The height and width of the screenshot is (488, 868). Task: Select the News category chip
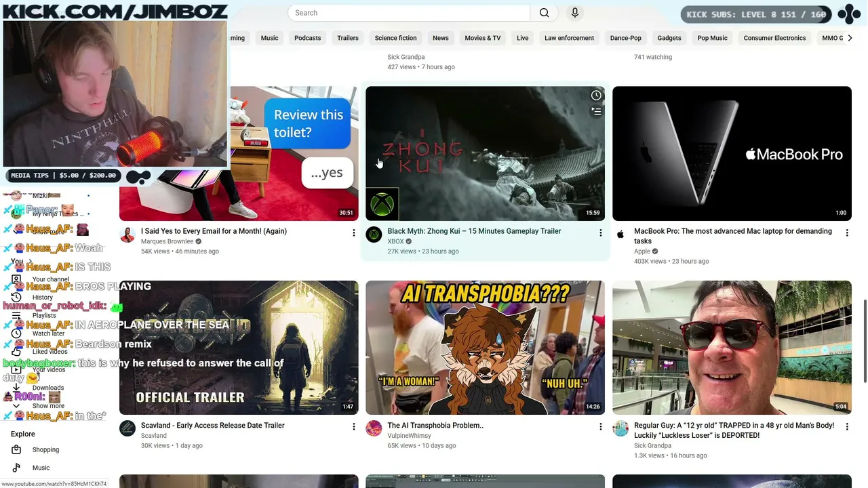tap(441, 38)
